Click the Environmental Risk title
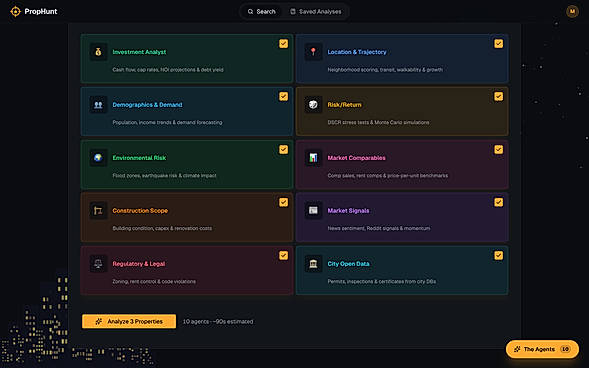589x368 pixels. [x=139, y=158]
